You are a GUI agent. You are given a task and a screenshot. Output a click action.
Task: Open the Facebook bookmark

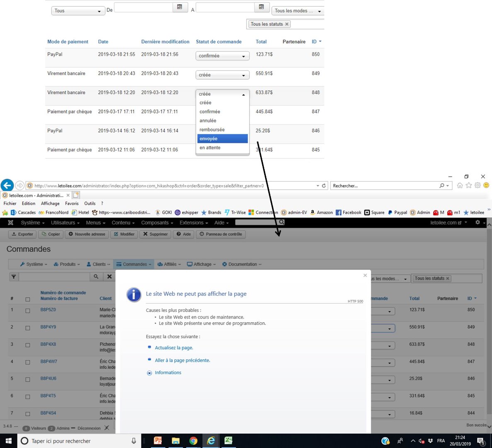(348, 212)
